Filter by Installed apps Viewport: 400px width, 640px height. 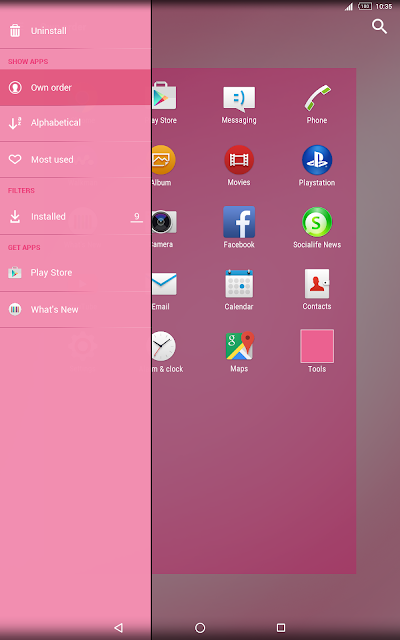pos(76,217)
